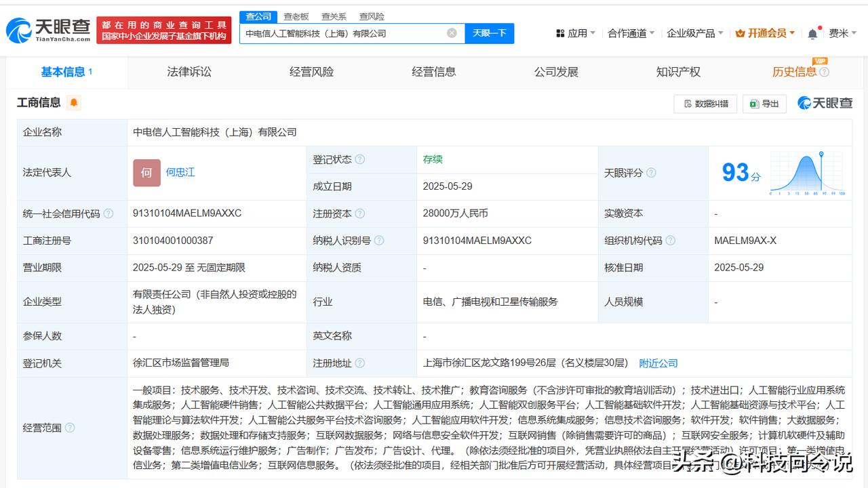Click the 导出 export button
Image resolution: width=868 pixels, height=488 pixels.
(x=764, y=104)
